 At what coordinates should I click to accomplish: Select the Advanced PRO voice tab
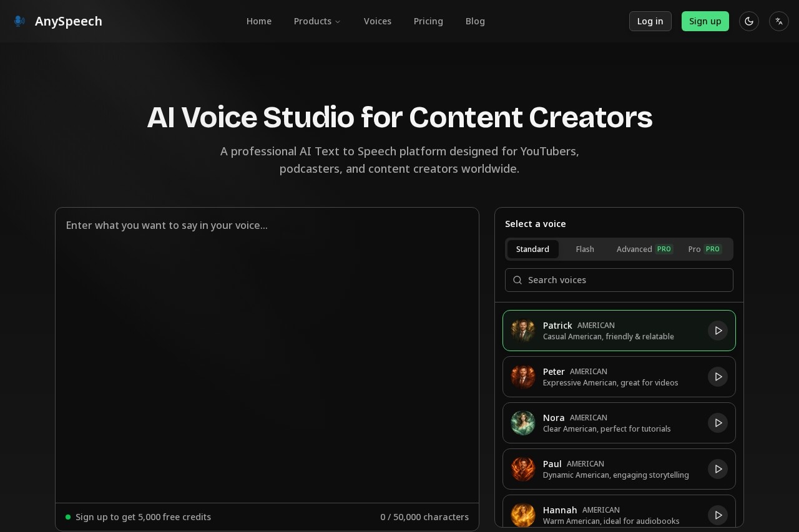(644, 249)
